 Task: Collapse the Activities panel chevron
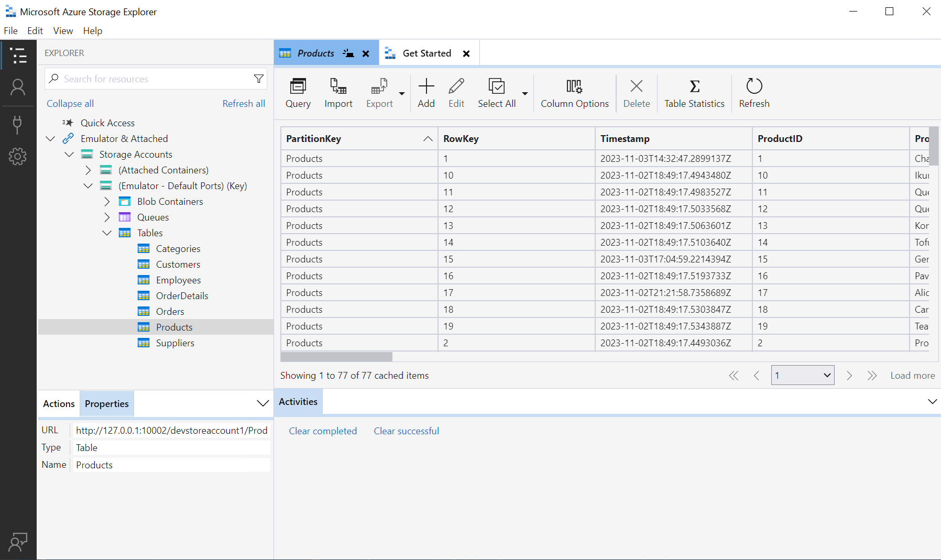(x=933, y=402)
